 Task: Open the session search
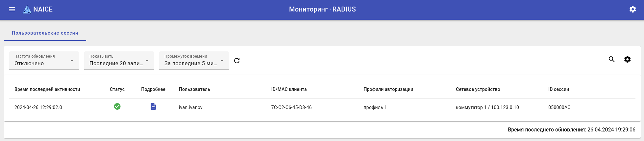[611, 59]
